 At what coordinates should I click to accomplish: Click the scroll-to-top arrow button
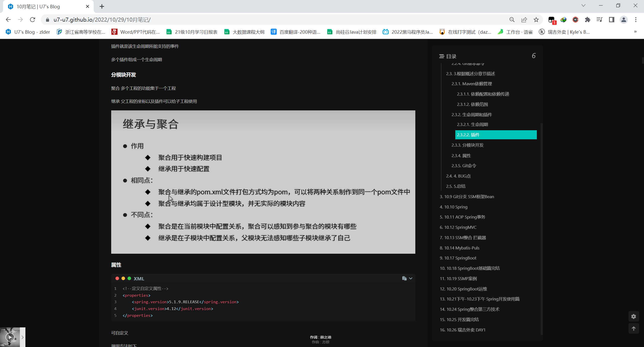633,328
